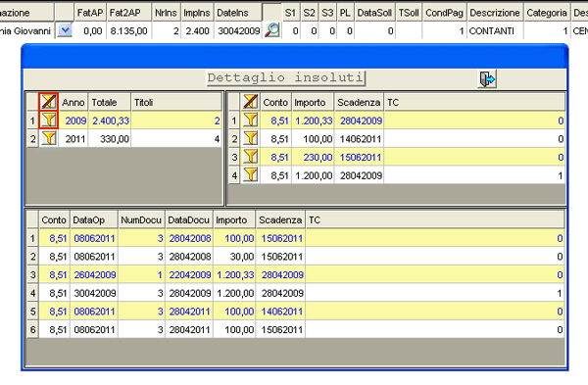
Task: Click funnel icon on the 1.200,00 importo row
Action: (250, 175)
